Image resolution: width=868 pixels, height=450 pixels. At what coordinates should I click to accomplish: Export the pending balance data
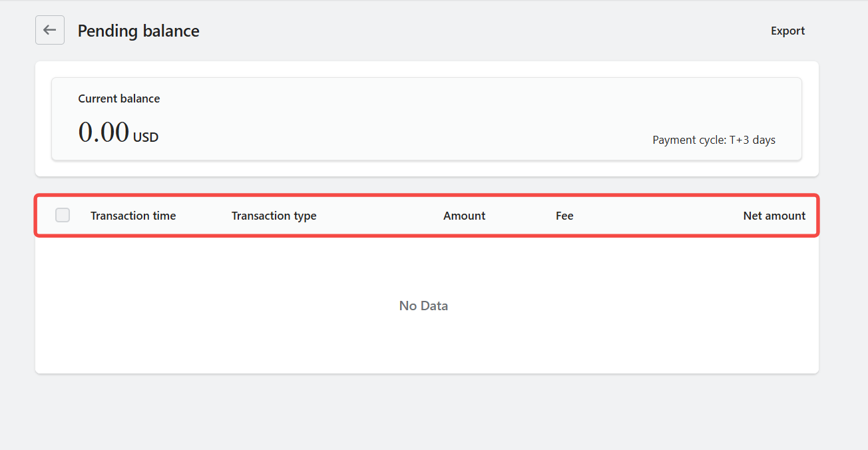pos(787,31)
